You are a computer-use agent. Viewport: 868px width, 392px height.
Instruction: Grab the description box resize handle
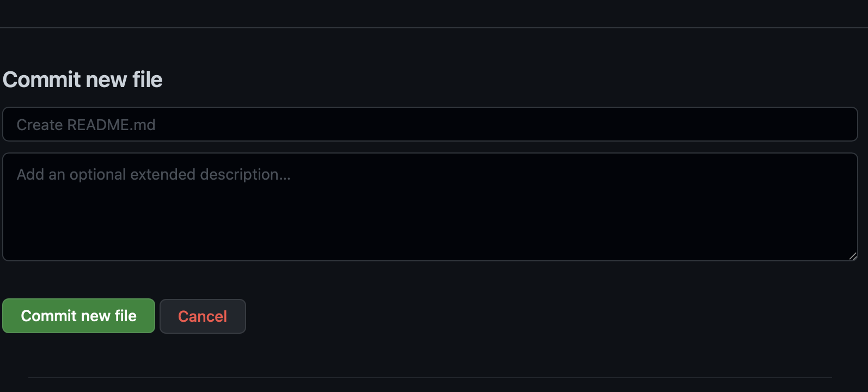[853, 256]
